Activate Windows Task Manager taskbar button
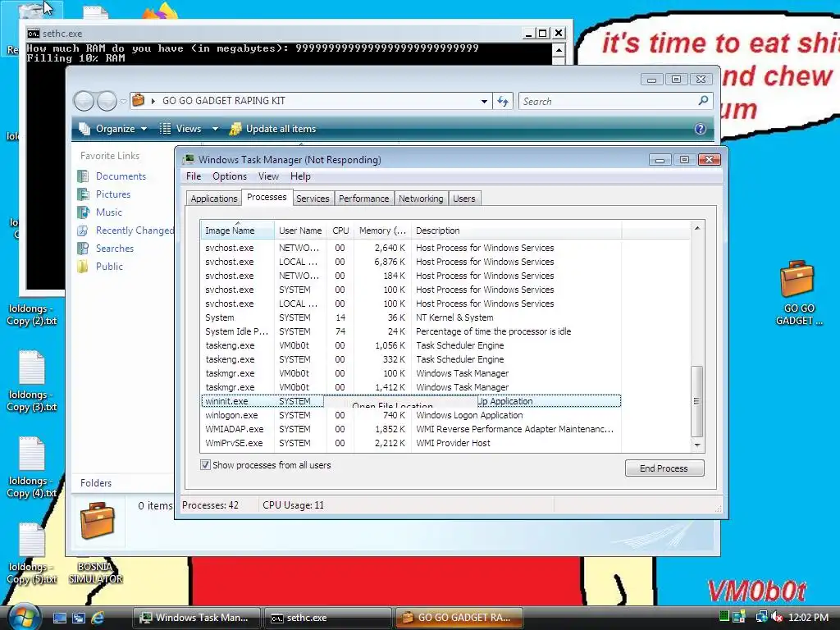Image resolution: width=840 pixels, height=630 pixels. 197,618
